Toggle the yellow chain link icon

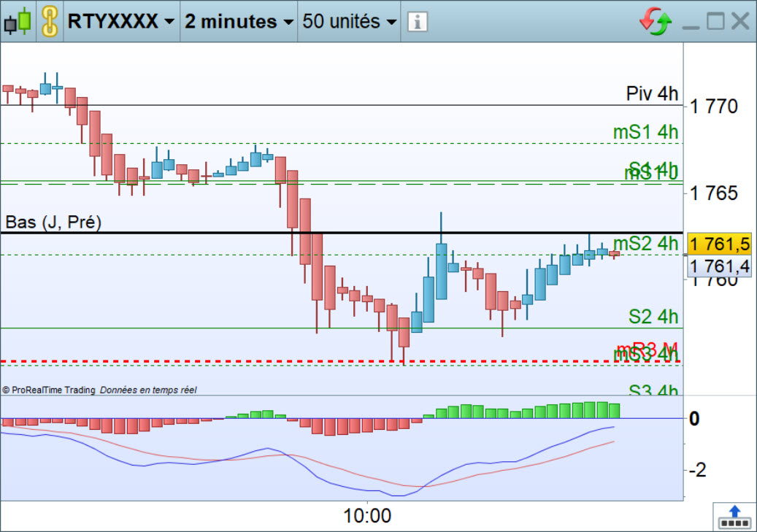[50, 21]
